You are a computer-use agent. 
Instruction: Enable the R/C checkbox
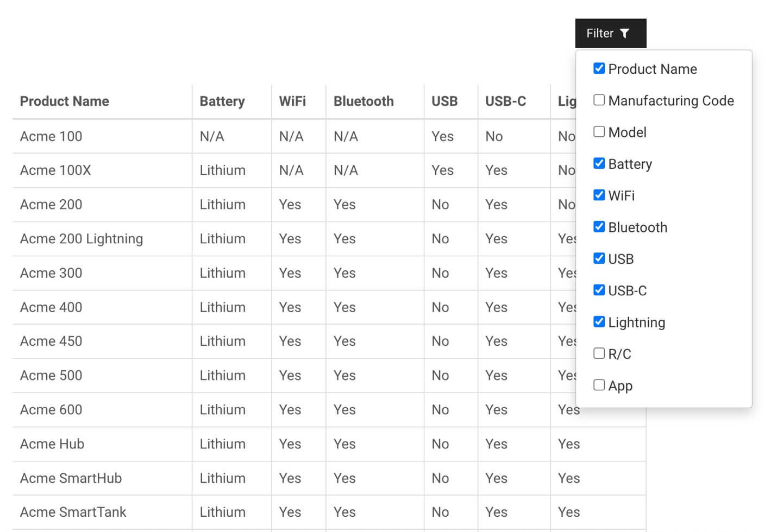pos(599,353)
